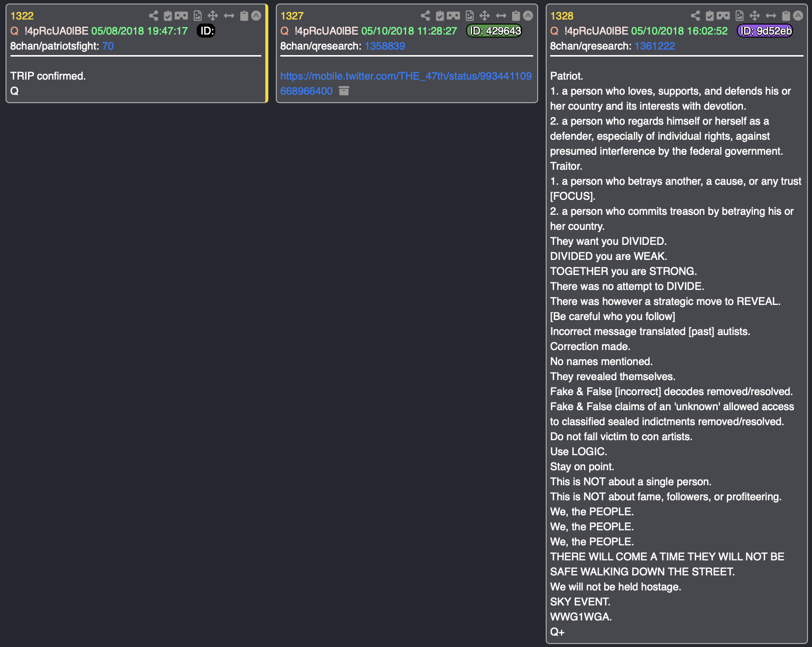Click the post number 1322

tap(22, 16)
